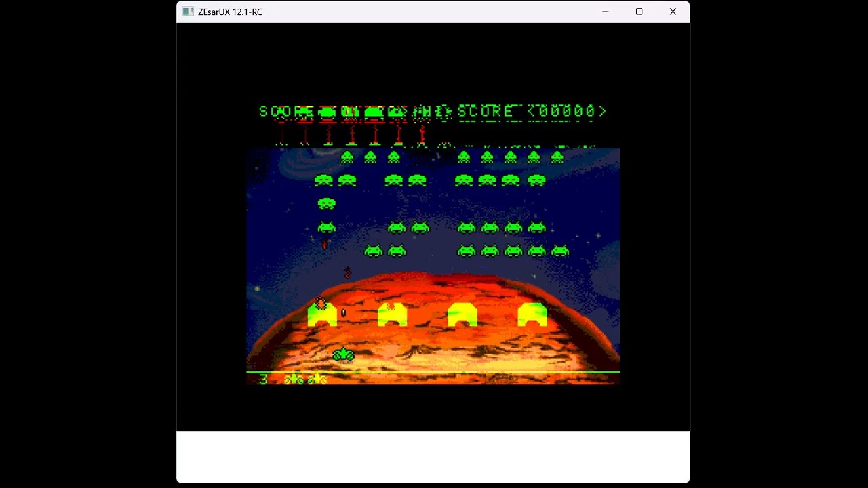Maximize the ZEsarUX emulator window
This screenshot has width=868, height=488.
[x=639, y=12]
